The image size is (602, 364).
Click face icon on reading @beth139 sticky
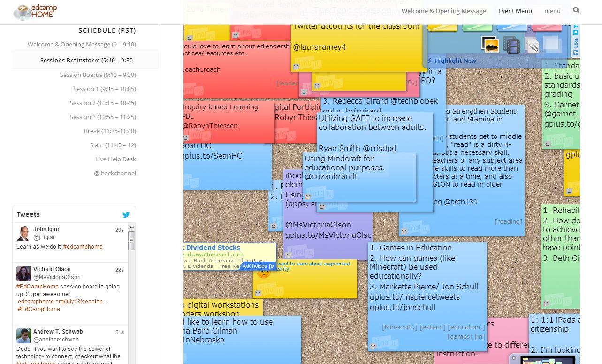(x=404, y=231)
